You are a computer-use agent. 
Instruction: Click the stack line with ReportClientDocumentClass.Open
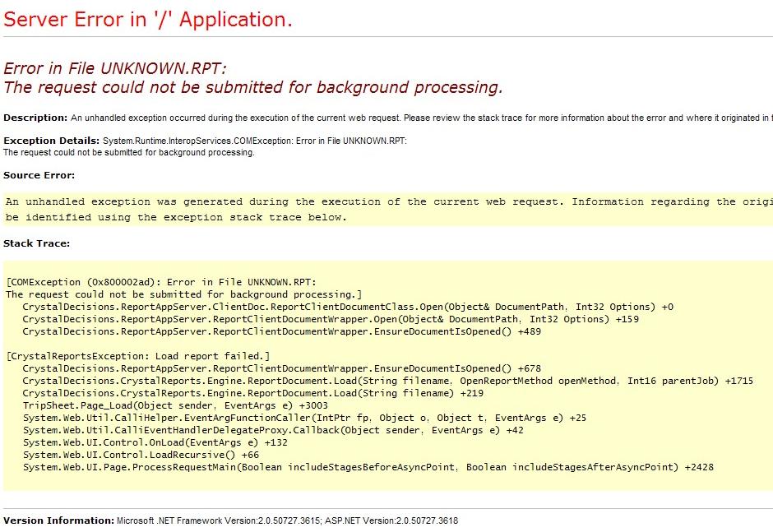click(x=348, y=307)
